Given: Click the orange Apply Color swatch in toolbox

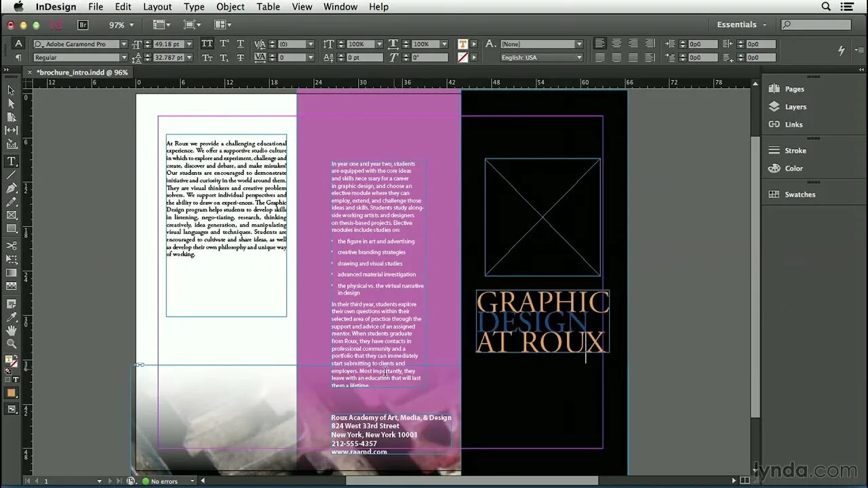Looking at the screenshot, I should tap(12, 393).
